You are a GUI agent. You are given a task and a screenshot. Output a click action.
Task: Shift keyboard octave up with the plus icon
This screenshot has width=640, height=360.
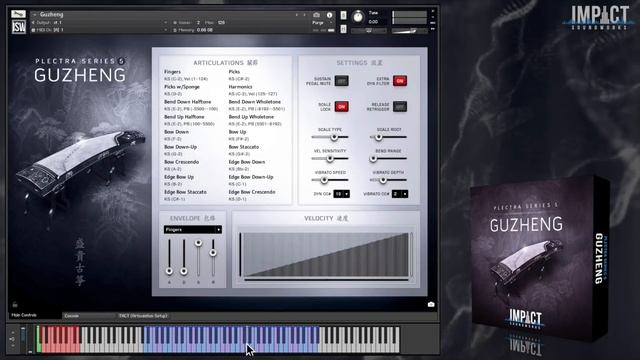[x=12, y=332]
